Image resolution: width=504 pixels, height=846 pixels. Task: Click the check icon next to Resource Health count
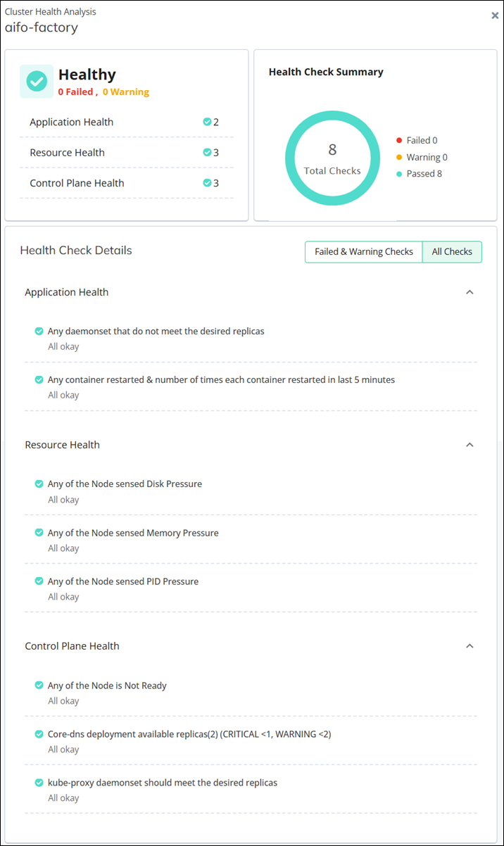tap(206, 152)
